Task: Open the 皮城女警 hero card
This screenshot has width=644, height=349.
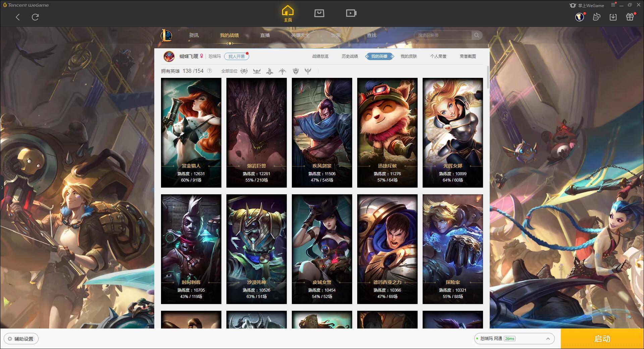Action: coord(322,249)
